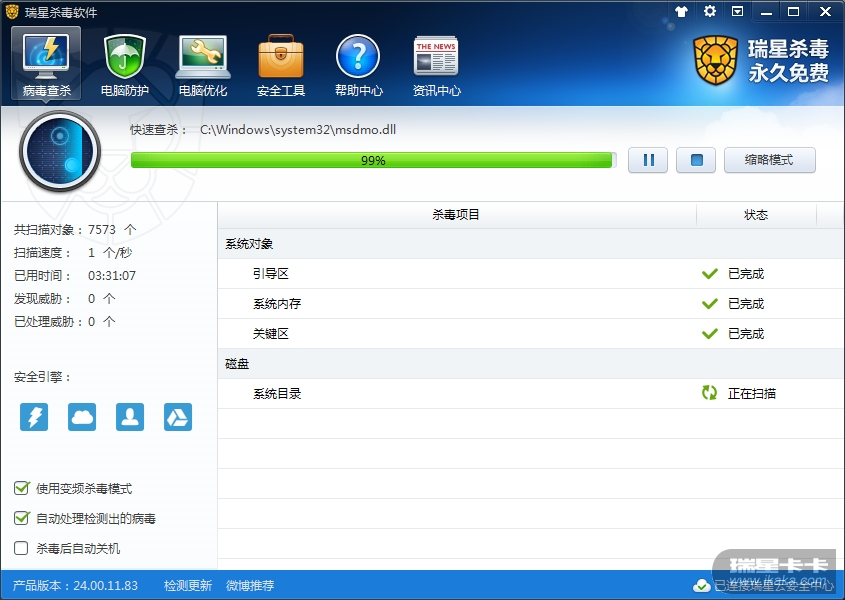Image resolution: width=845 pixels, height=600 pixels.
Task: Click the scanning refresh icon for 系统目录
Action: click(x=710, y=393)
